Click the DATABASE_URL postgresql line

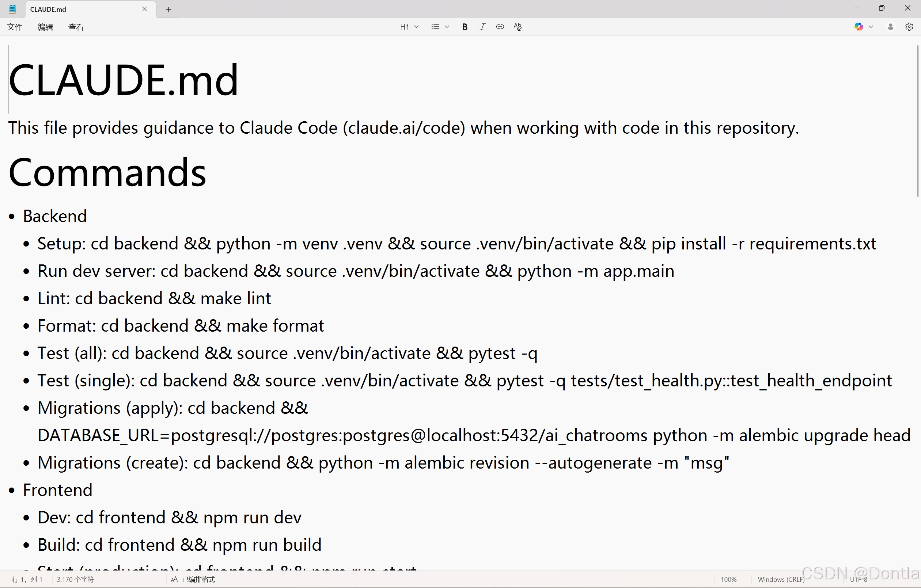click(x=474, y=435)
